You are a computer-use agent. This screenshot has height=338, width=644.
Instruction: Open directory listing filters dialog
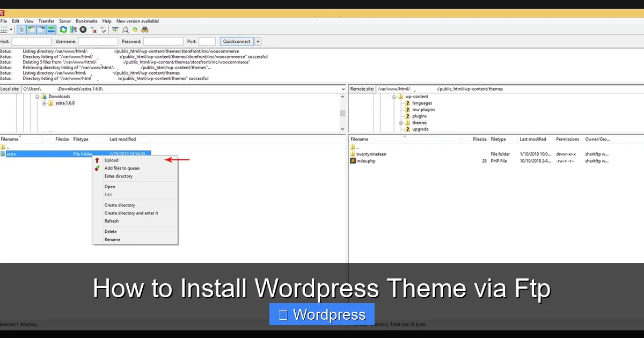(x=115, y=30)
